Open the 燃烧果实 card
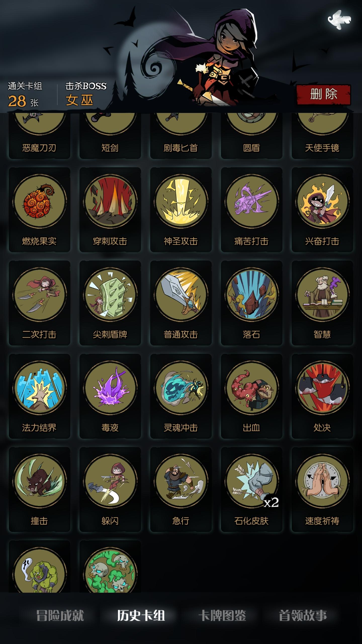 39,210
